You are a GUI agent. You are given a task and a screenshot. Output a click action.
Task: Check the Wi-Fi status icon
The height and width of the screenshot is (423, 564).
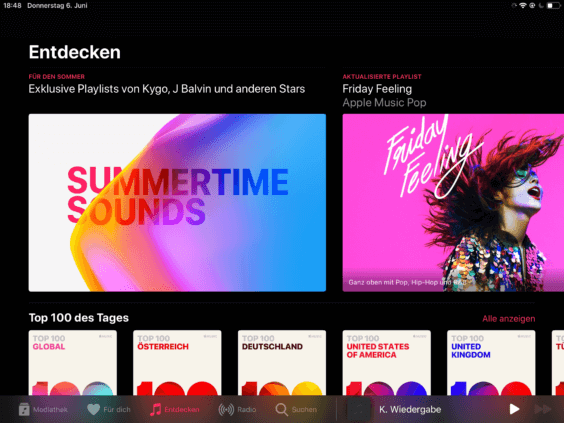[x=522, y=5]
